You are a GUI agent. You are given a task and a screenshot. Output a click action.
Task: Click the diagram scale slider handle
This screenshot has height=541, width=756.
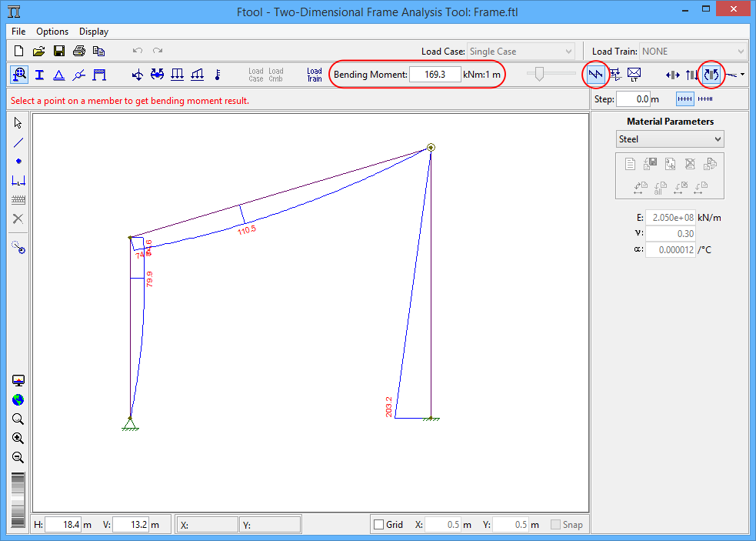pos(540,74)
